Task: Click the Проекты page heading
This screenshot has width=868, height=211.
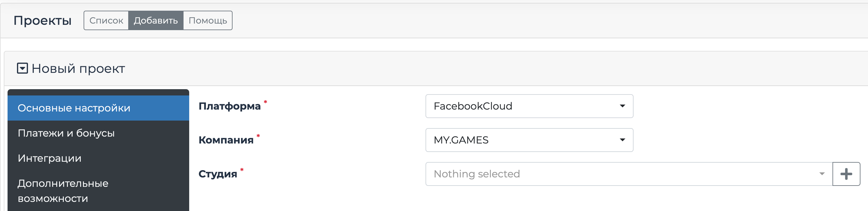Action: pos(42,20)
